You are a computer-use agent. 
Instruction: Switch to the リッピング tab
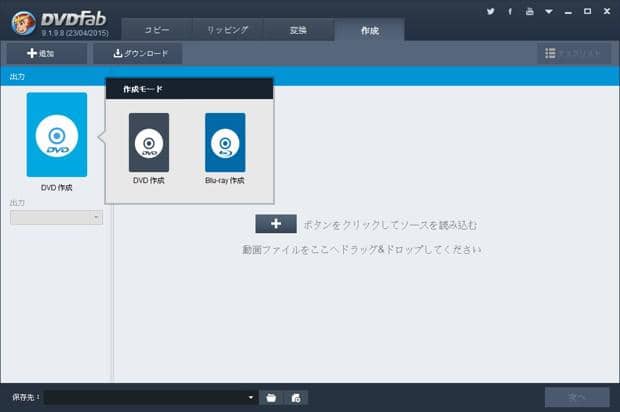(x=227, y=30)
